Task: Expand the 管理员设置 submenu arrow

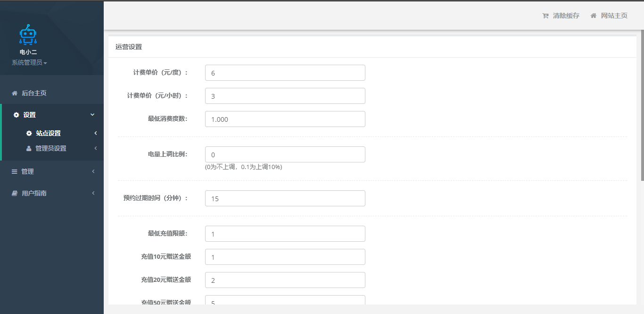Action: click(95, 148)
